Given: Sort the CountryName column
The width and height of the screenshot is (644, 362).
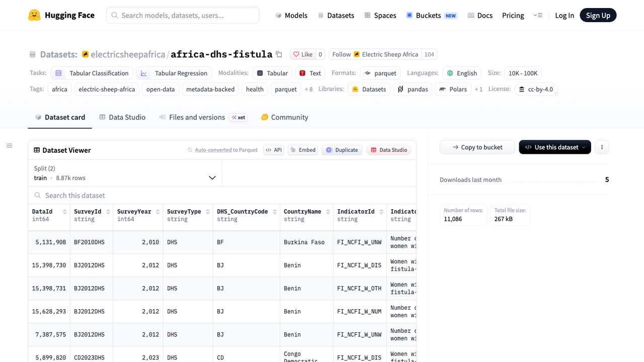Looking at the screenshot, I should pyautogui.click(x=328, y=212).
